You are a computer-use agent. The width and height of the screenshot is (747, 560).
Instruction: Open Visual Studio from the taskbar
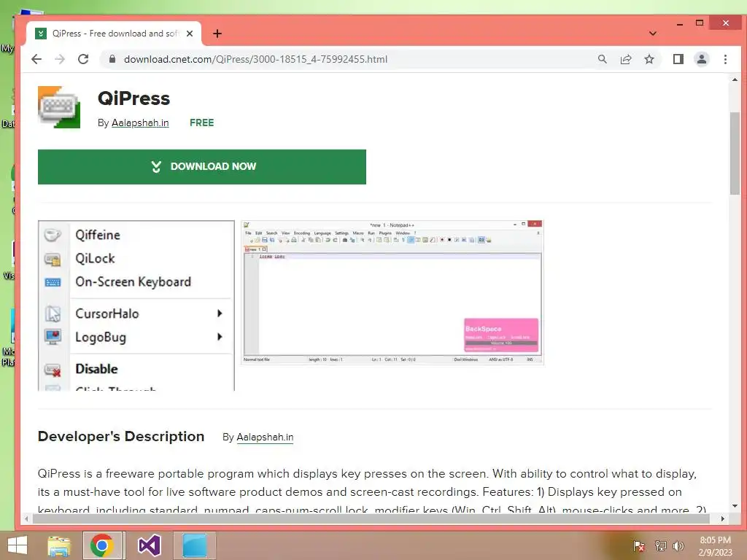click(x=150, y=545)
